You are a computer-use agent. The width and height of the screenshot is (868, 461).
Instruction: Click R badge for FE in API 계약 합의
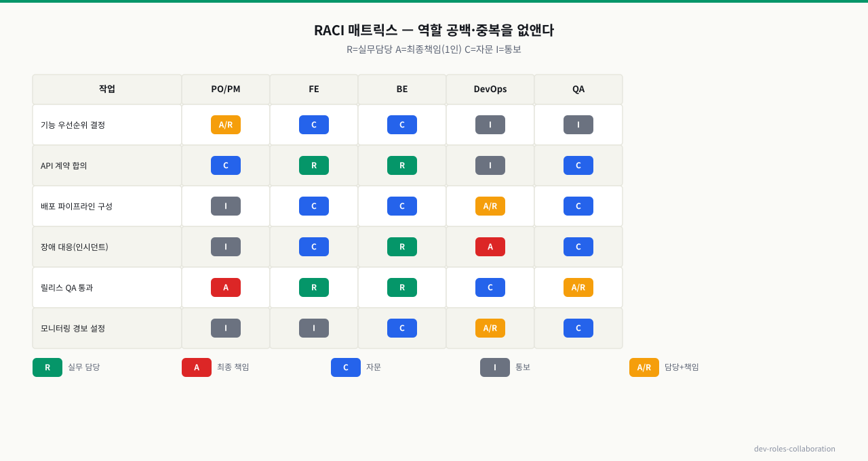pos(314,165)
